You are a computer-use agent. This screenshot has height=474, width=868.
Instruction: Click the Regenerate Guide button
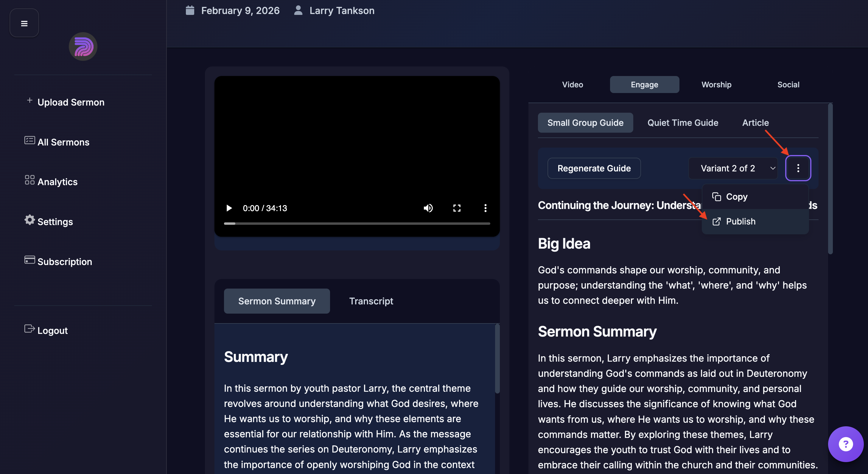(594, 168)
